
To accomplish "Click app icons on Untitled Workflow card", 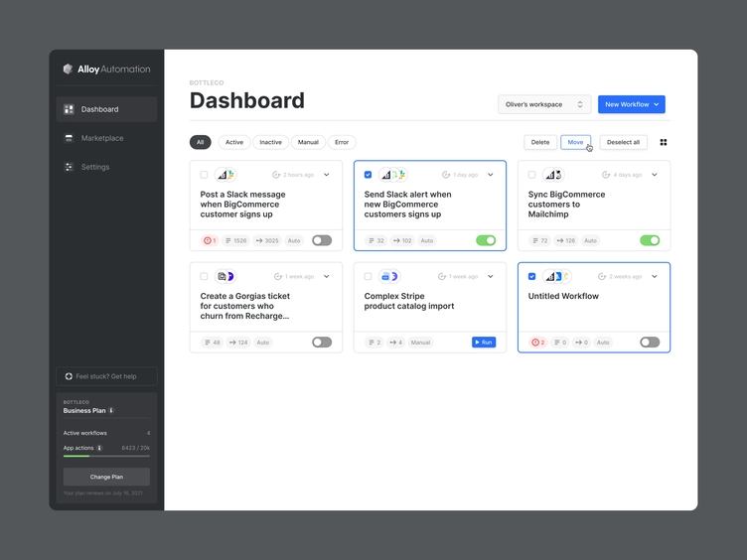I will pyautogui.click(x=557, y=276).
